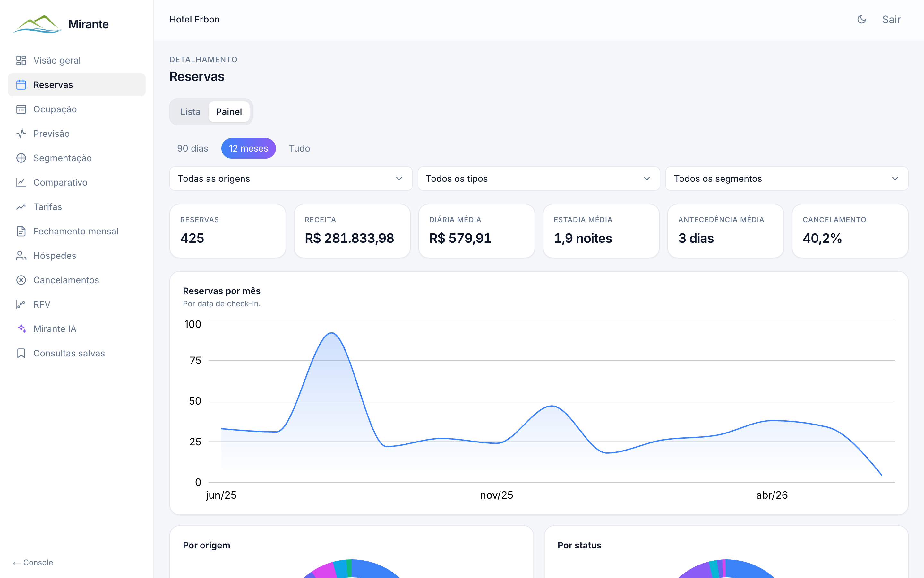Open the Previsão sidebar item

pos(77,134)
